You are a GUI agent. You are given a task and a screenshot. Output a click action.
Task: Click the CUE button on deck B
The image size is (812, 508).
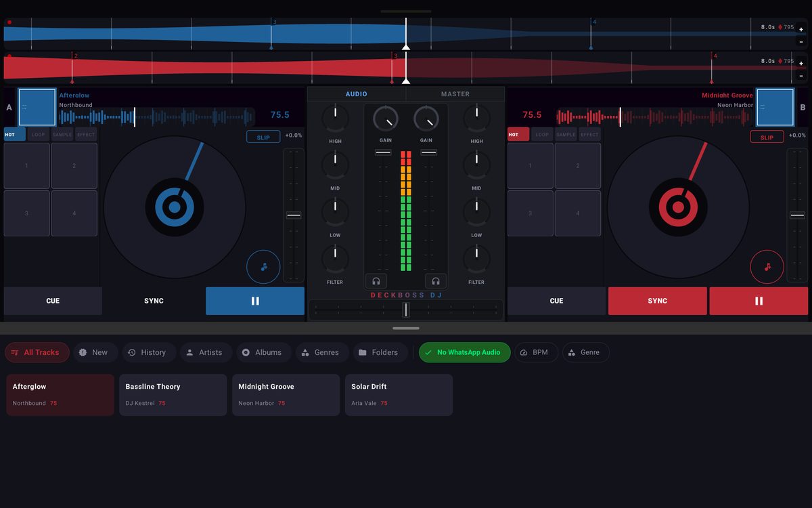556,301
